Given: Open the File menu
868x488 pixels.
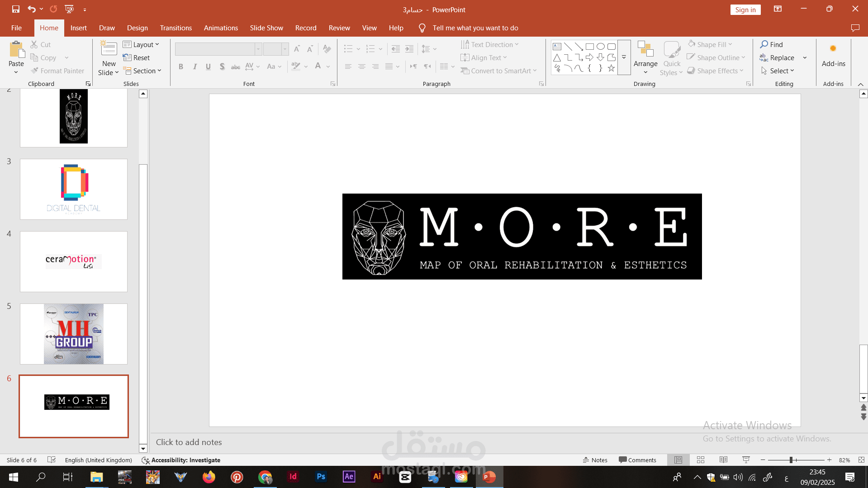Looking at the screenshot, I should pos(17,28).
